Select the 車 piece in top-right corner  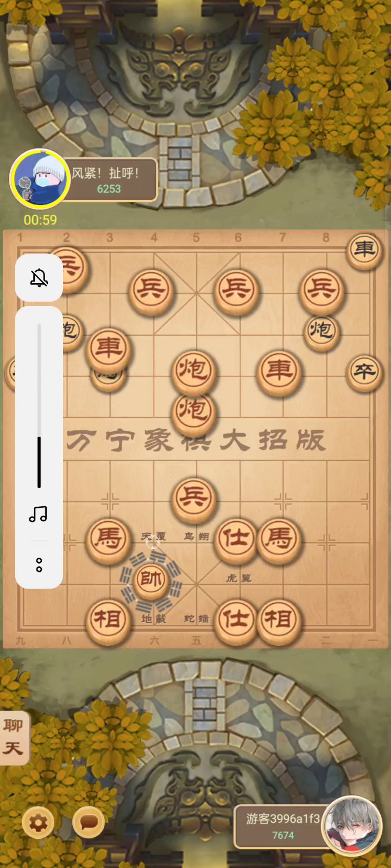(364, 250)
